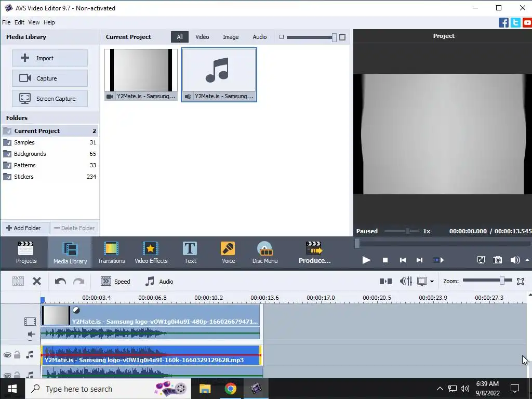Filter the library by Audio
Screen dimensions: 532x399
pyautogui.click(x=260, y=37)
